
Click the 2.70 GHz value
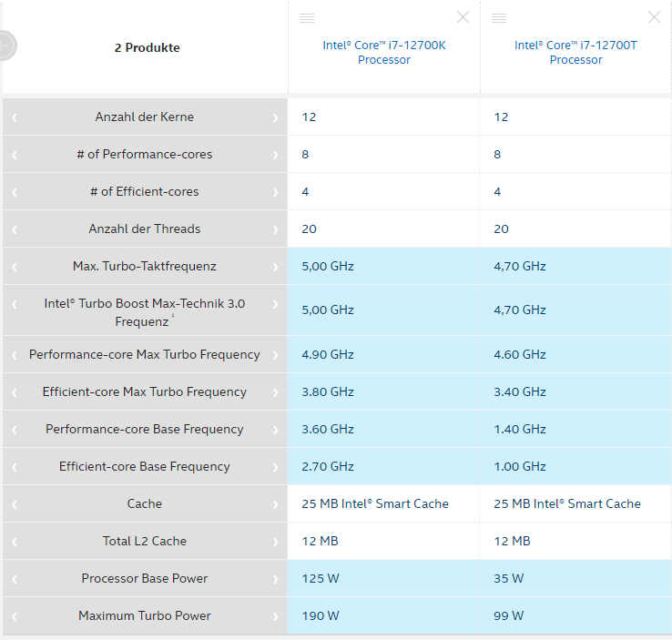click(x=328, y=466)
